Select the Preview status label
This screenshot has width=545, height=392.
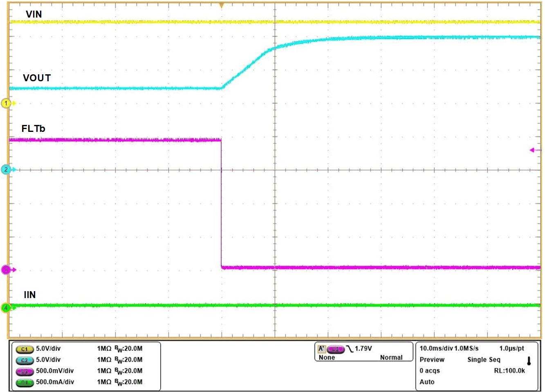click(x=432, y=360)
